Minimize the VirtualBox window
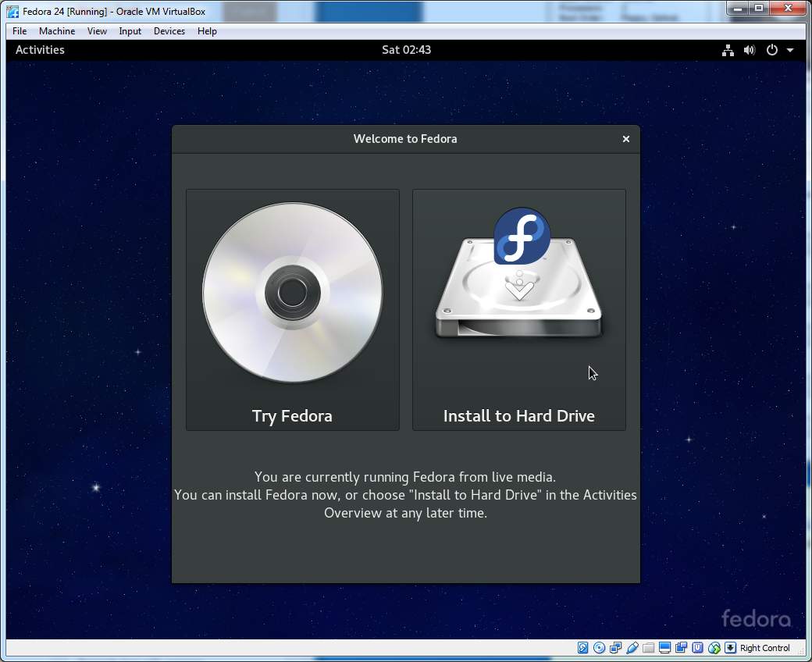The image size is (812, 662). tap(738, 9)
